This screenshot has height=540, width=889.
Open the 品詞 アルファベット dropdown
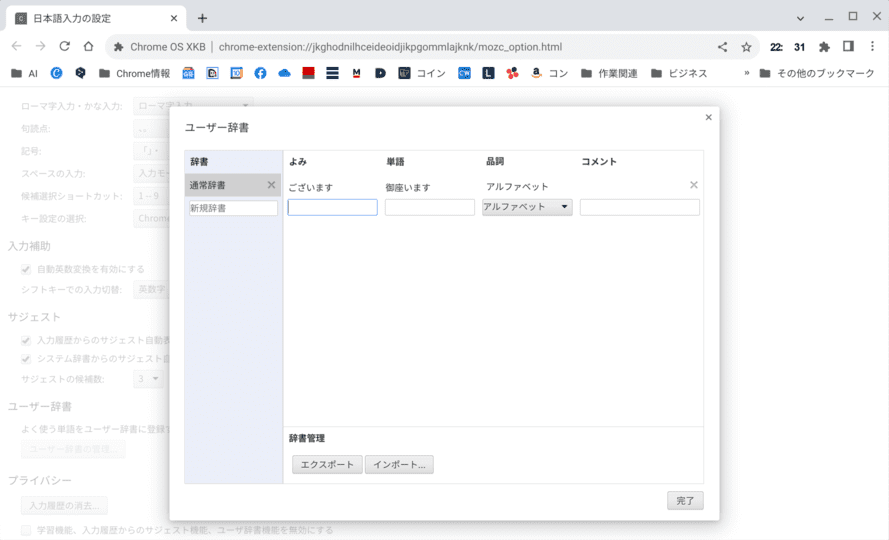click(527, 207)
